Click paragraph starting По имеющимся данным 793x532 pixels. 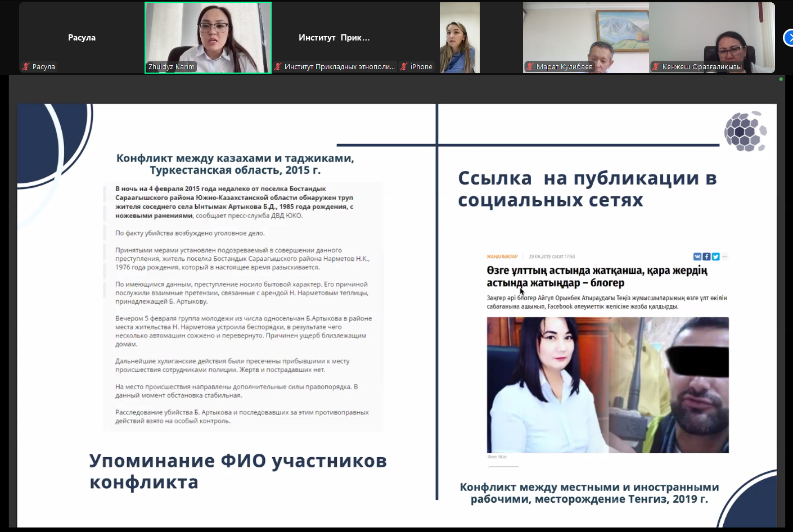(242, 292)
